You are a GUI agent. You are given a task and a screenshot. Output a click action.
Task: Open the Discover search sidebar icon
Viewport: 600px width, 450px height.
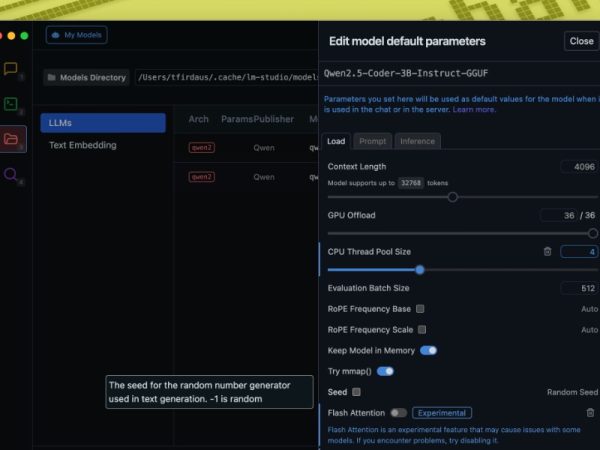click(10, 174)
